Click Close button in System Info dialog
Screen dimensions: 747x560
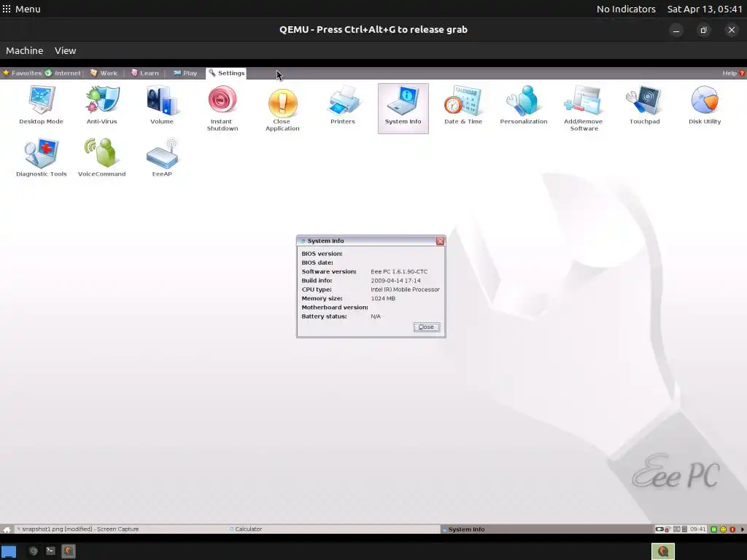click(x=426, y=327)
